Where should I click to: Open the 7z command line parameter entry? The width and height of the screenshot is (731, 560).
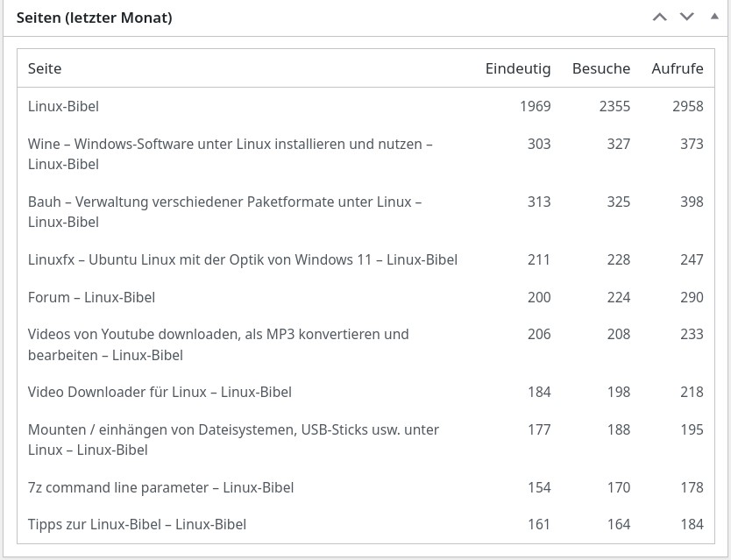tap(161, 487)
